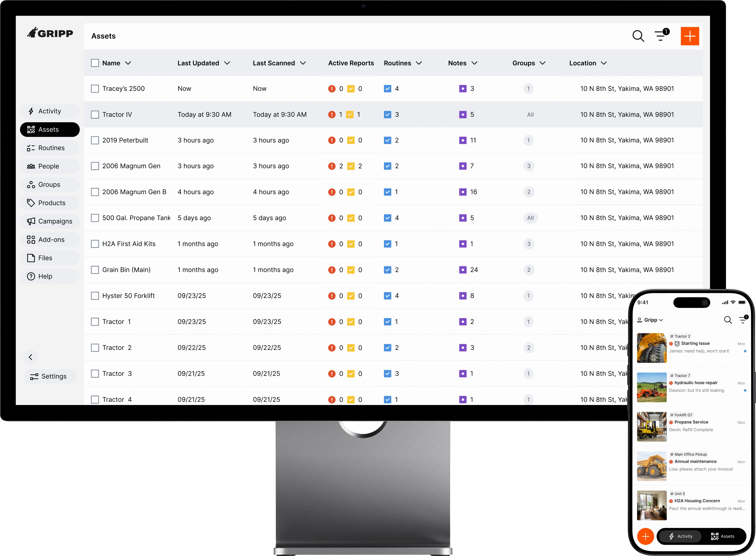The width and height of the screenshot is (756, 556).
Task: Click red alert icon for Tractor IV
Action: click(x=332, y=114)
